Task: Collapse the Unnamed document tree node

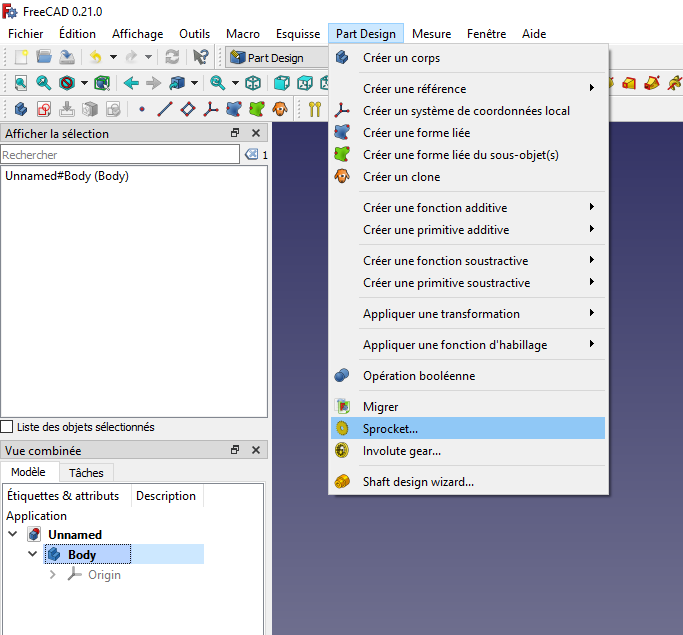Action: [x=13, y=534]
